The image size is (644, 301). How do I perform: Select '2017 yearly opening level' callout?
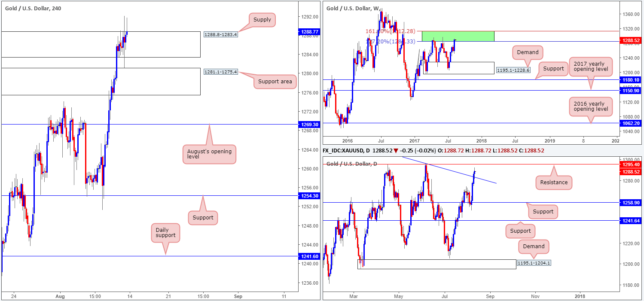click(590, 67)
